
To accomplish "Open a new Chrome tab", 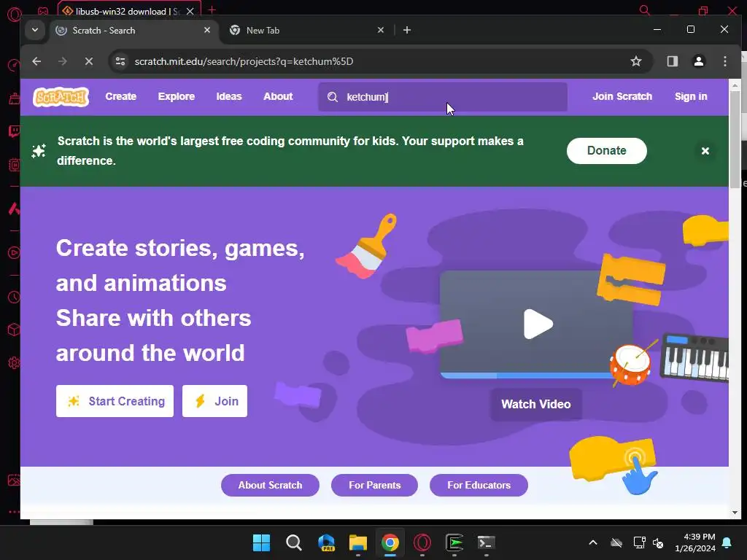I will coord(407,30).
